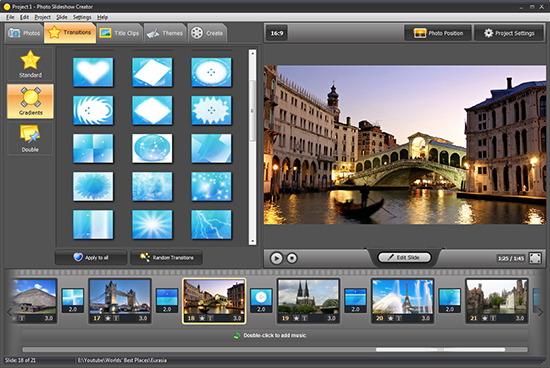Image resolution: width=550 pixels, height=368 pixels.
Task: Click transition icon after slide 19
Action: (355, 300)
